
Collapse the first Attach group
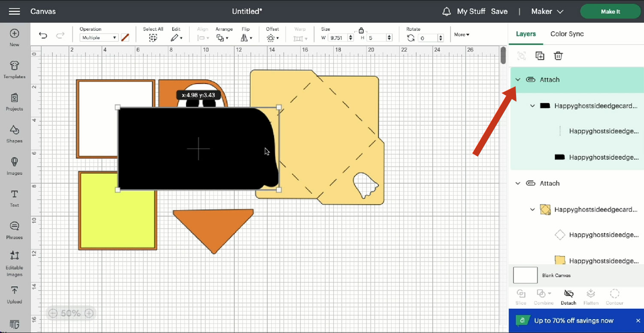tap(518, 80)
